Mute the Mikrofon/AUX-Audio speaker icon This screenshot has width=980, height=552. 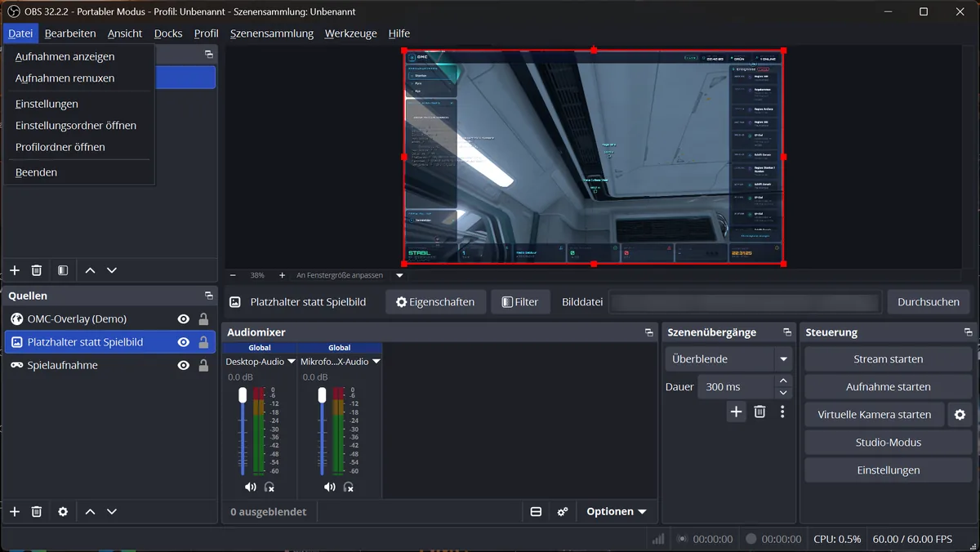(329, 487)
